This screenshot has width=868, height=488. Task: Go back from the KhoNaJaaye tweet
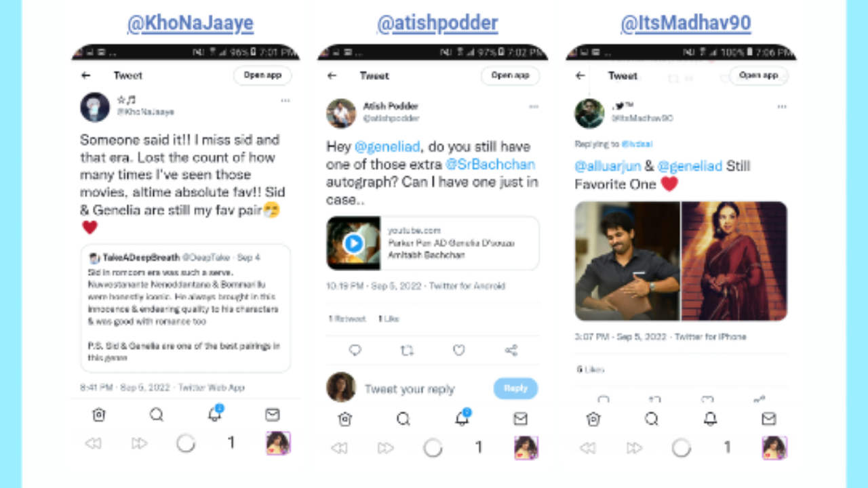85,76
